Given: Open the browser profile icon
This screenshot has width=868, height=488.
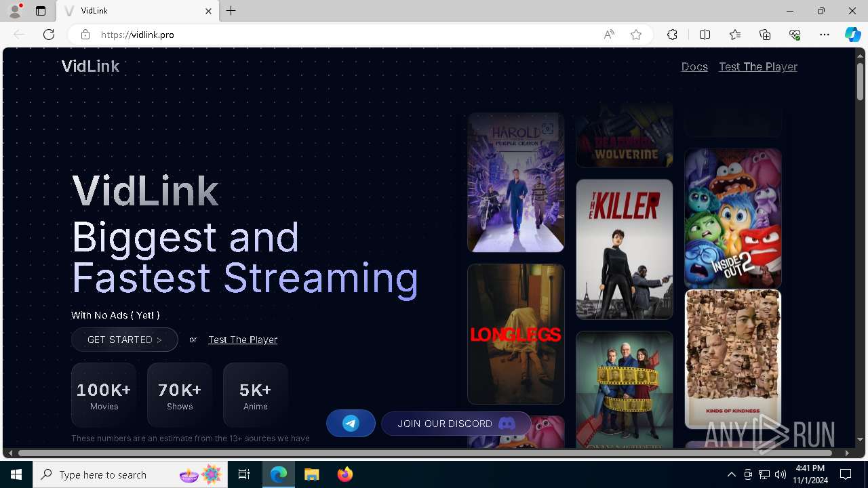Looking at the screenshot, I should coord(14,11).
